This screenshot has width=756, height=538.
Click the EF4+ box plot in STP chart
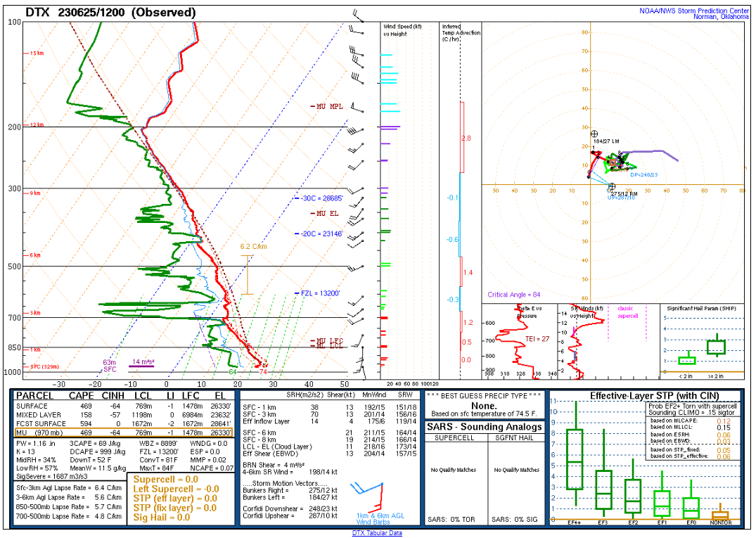(x=576, y=459)
